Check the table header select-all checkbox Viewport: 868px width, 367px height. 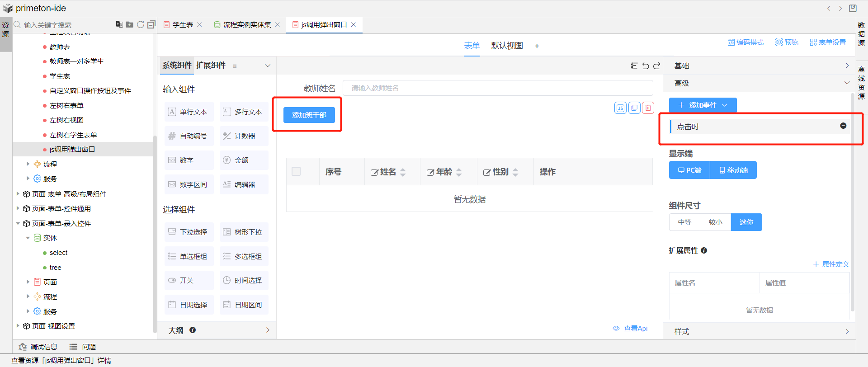296,171
